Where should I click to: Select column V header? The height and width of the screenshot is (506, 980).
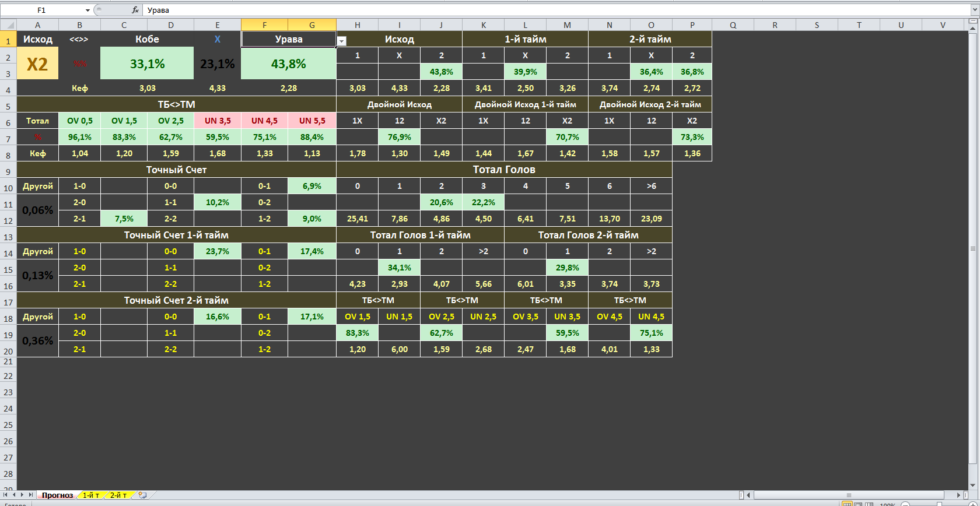943,24
